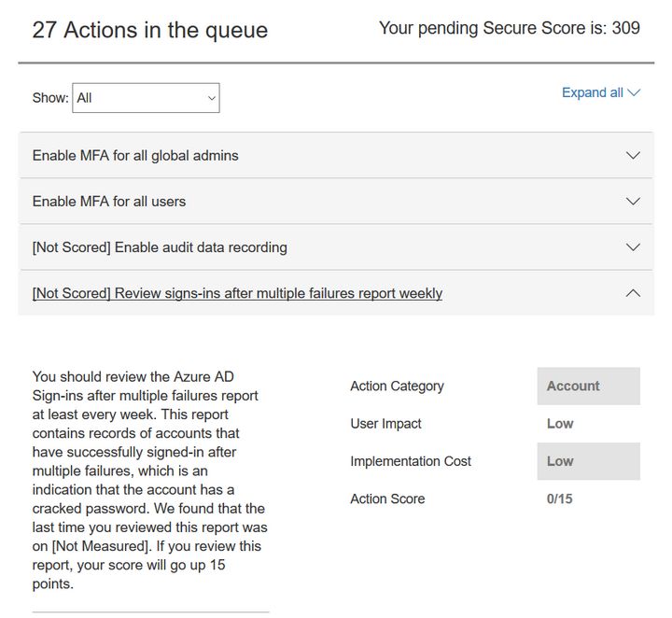Viewport: 672px width, 618px height.
Task: Click the Show label text
Action: (x=49, y=97)
